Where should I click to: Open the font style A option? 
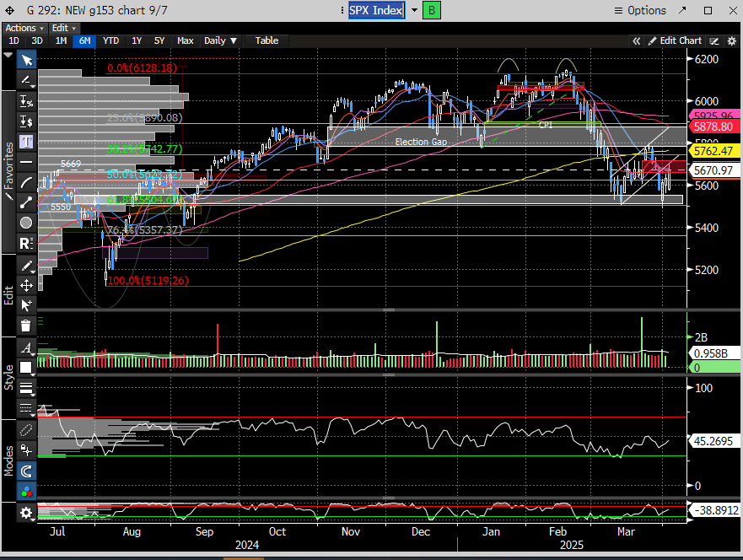(x=26, y=347)
